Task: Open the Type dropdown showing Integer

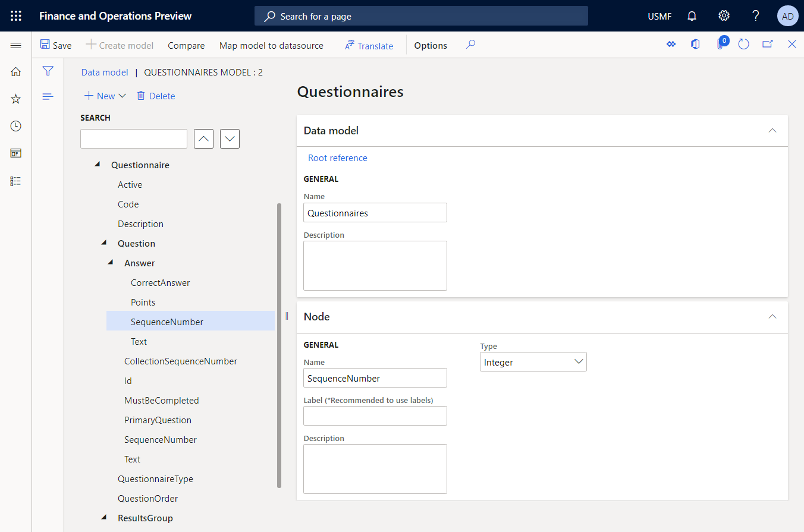Action: [577, 361]
